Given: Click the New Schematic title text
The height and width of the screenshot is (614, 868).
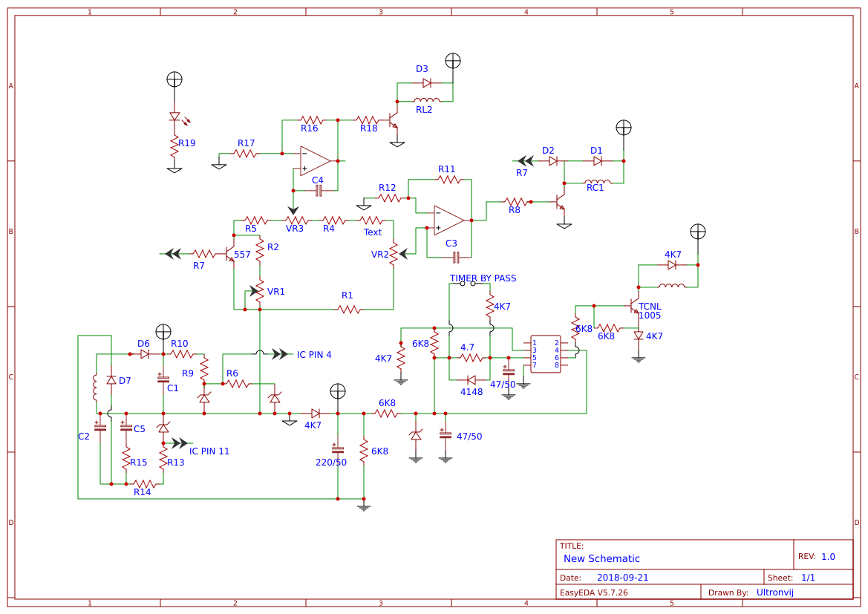Looking at the screenshot, I should (601, 558).
